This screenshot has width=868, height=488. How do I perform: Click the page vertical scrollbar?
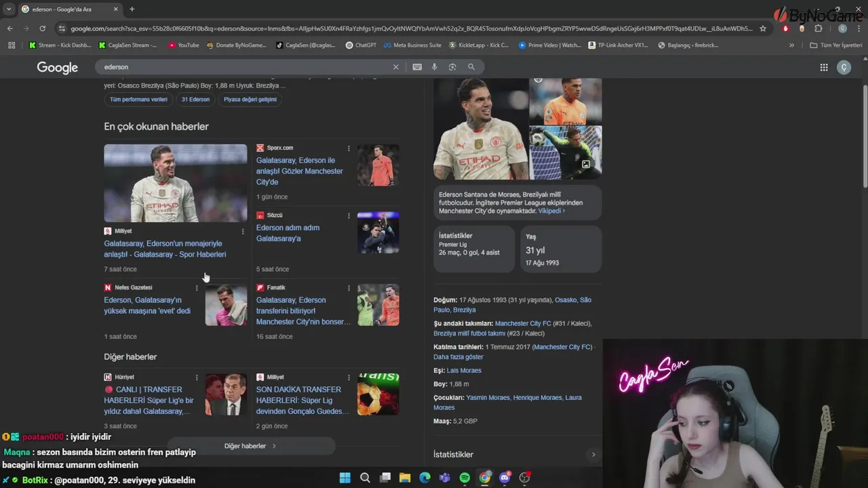864,136
